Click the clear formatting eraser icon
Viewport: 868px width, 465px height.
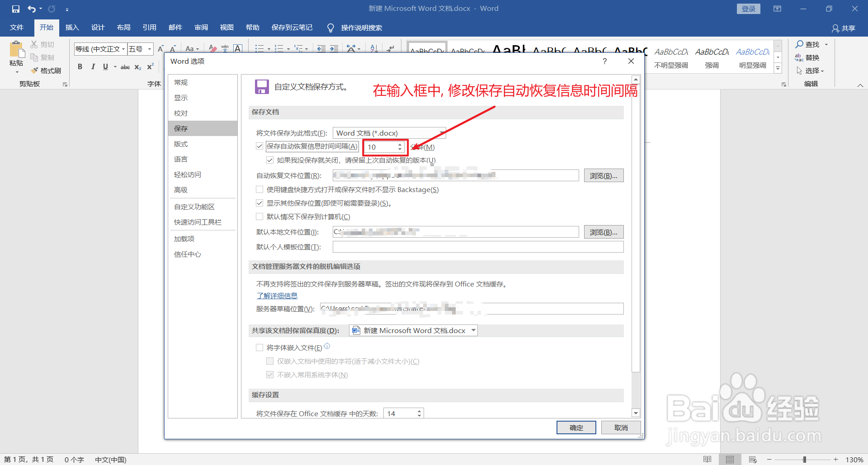pos(212,49)
